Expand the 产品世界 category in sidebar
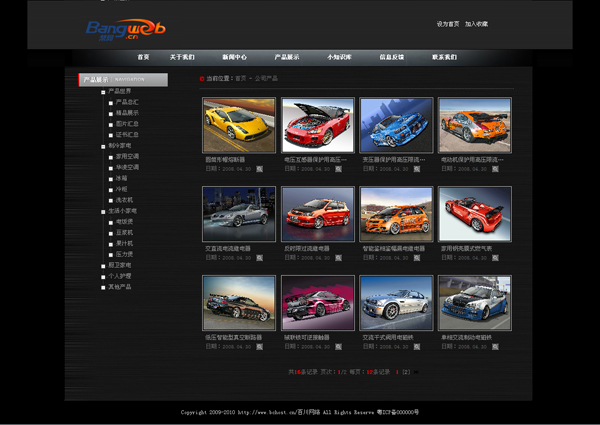The image size is (600, 425). (x=119, y=91)
